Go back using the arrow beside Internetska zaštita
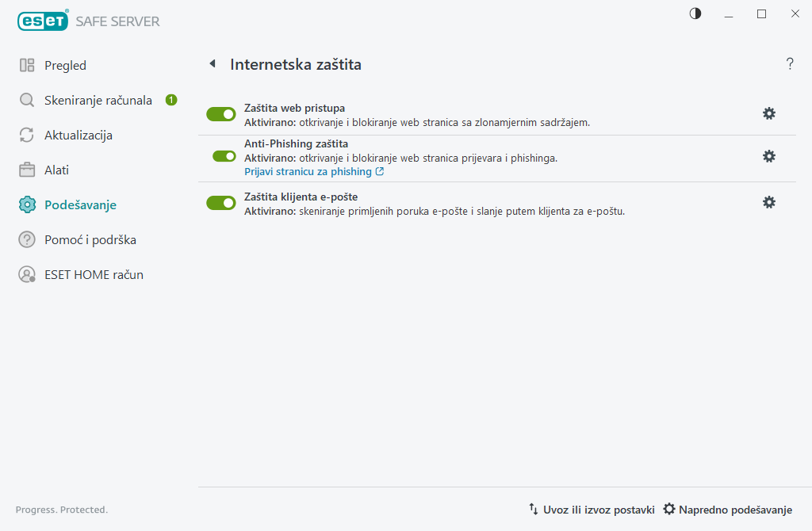812x531 pixels. tap(212, 64)
